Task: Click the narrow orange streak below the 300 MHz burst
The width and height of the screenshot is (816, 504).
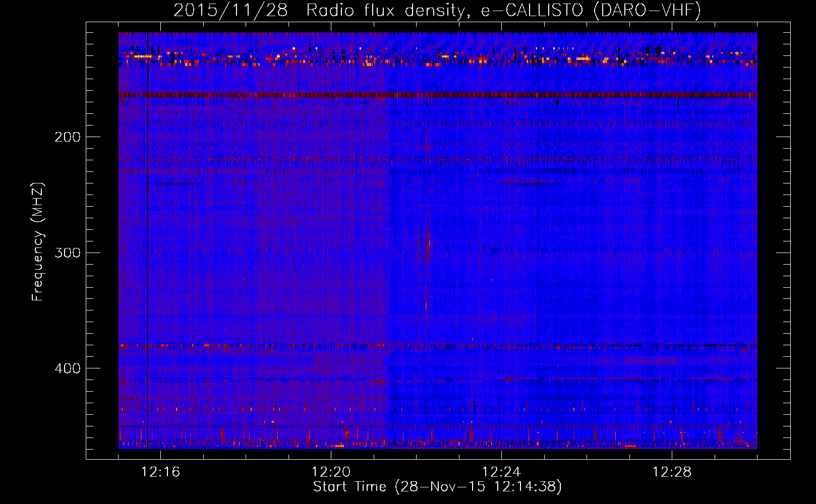Action: [426, 304]
